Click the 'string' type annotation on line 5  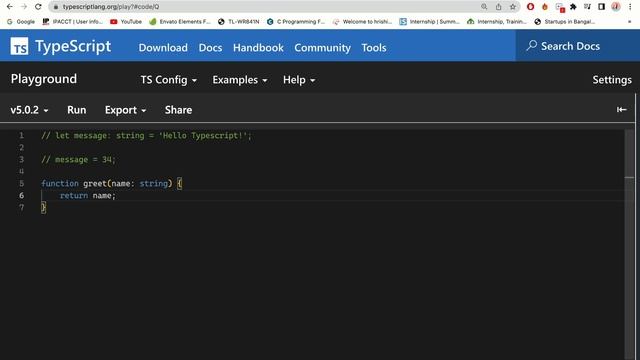coord(153,183)
